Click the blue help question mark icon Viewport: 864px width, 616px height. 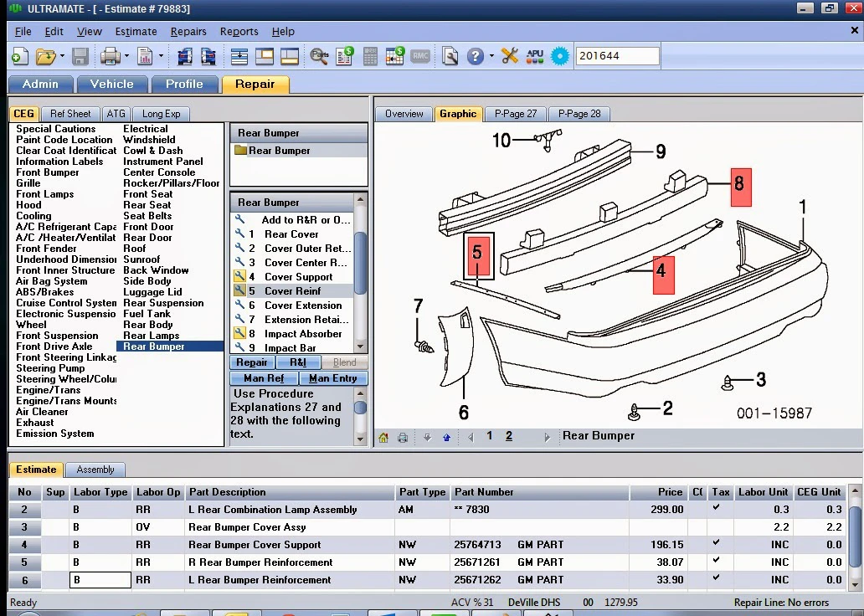(475, 56)
